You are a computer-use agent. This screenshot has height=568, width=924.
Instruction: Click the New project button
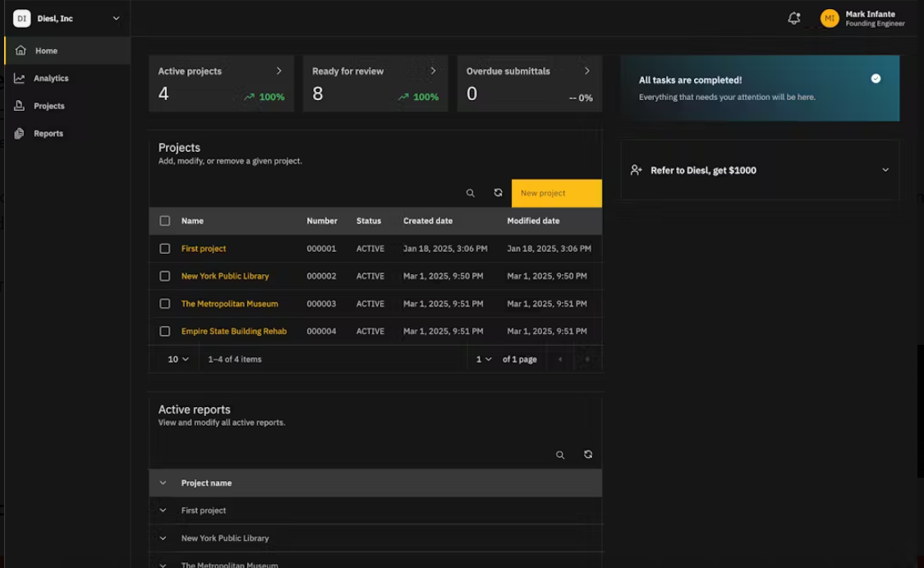pos(556,193)
